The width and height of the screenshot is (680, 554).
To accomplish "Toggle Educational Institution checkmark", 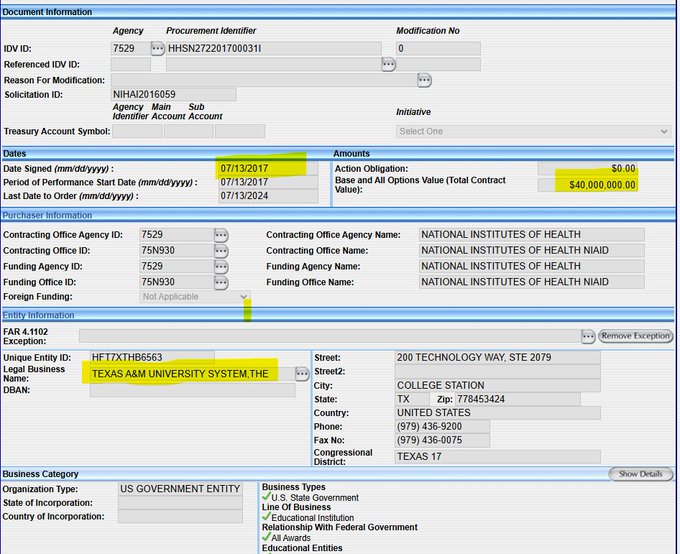I will click(266, 517).
